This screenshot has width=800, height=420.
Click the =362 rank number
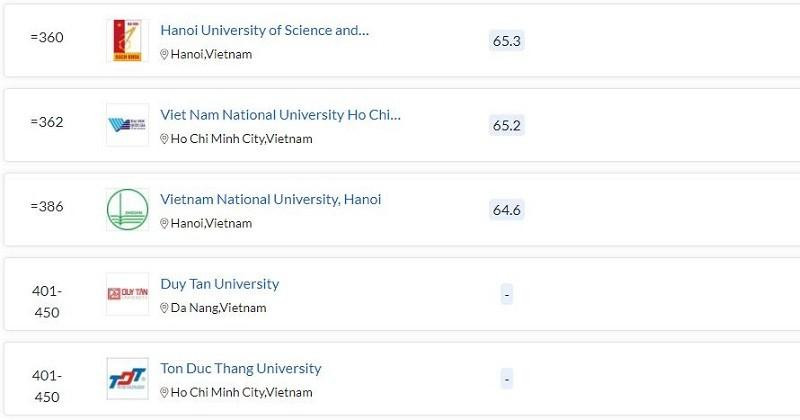pos(46,122)
